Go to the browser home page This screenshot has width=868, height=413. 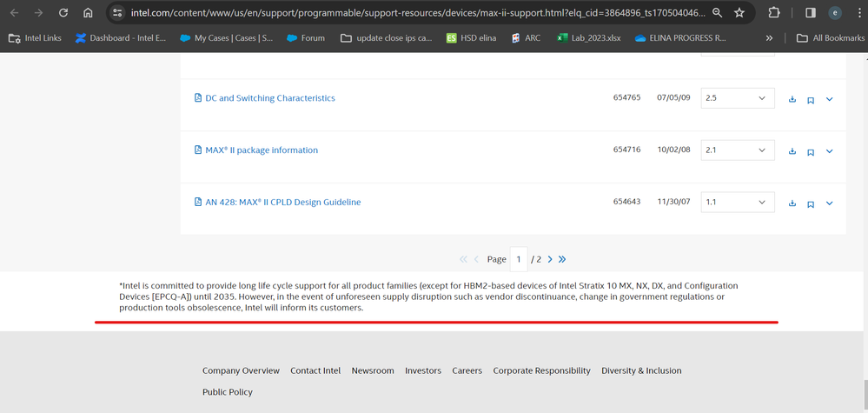tap(88, 13)
